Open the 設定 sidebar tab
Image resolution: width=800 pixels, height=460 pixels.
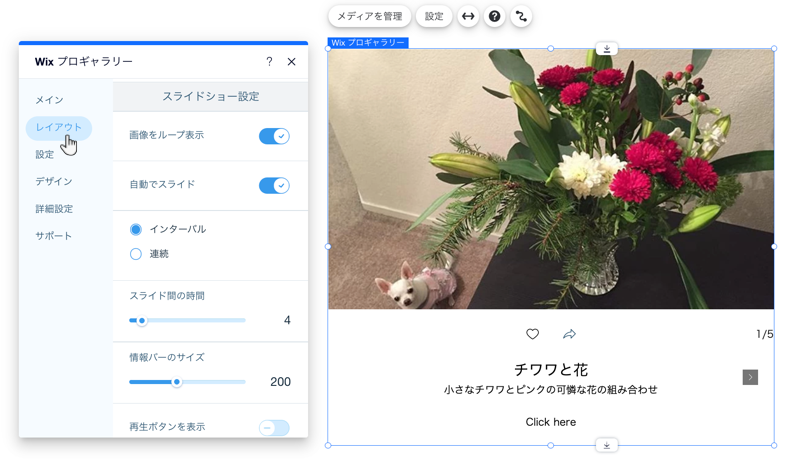[x=44, y=155]
